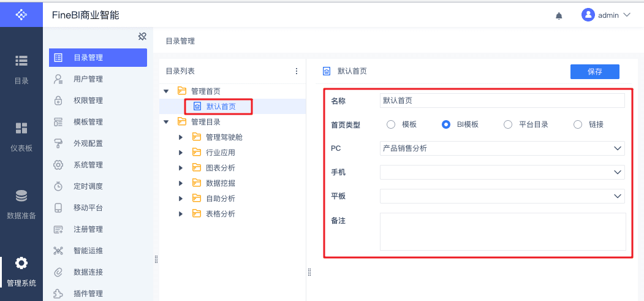Click the FineBI logo icon
The width and height of the screenshot is (644, 301).
(21, 13)
